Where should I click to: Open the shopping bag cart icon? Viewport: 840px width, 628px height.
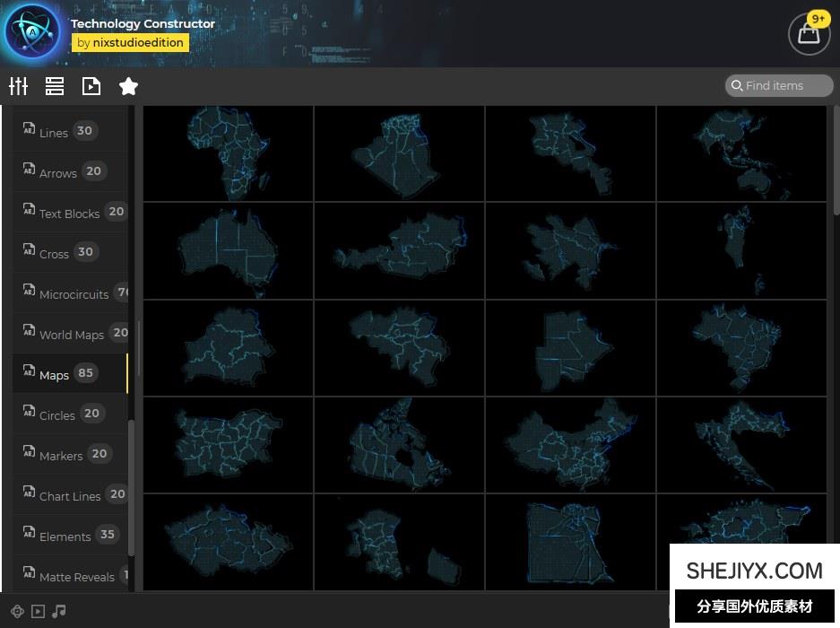pos(809,34)
